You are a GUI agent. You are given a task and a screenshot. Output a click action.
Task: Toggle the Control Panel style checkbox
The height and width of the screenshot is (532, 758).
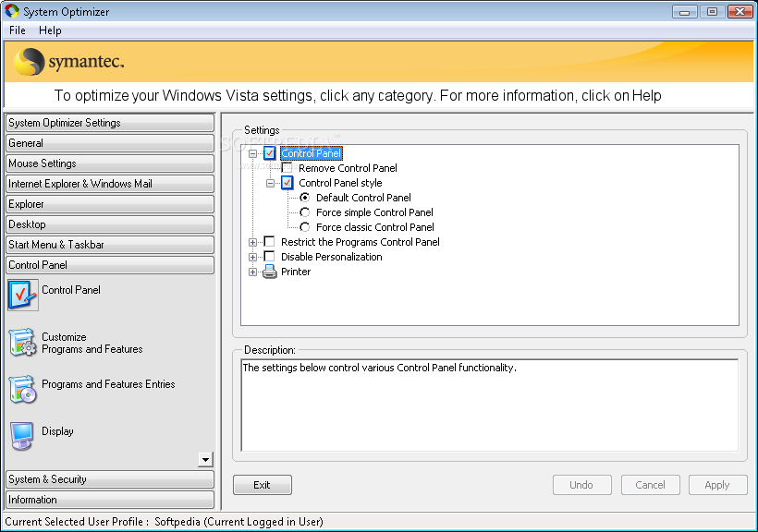pyautogui.click(x=287, y=183)
